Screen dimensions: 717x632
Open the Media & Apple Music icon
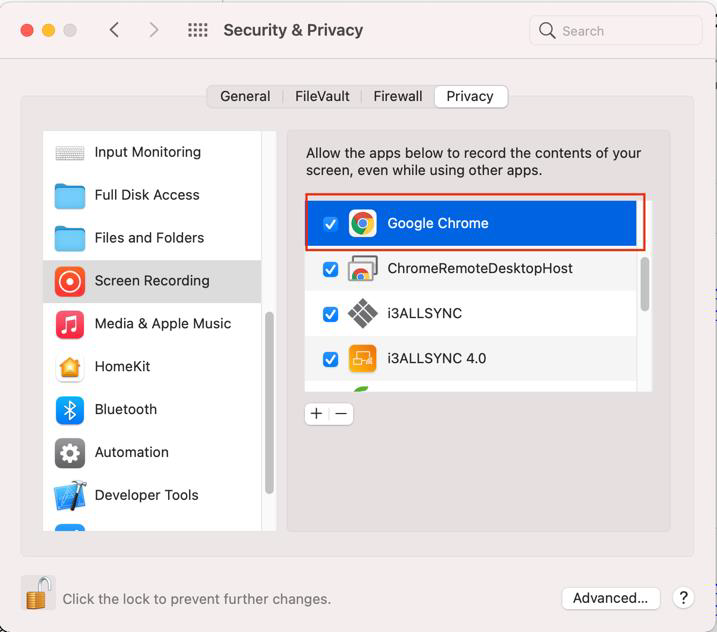click(x=70, y=324)
